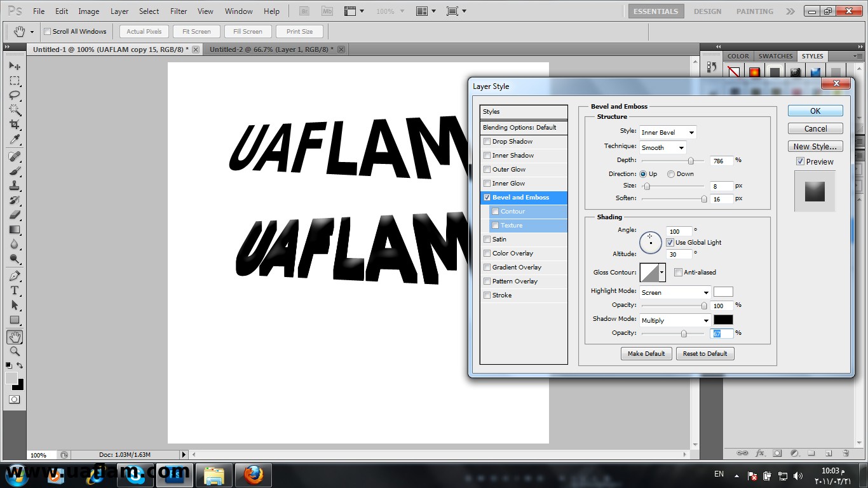Select the Horizontal Type tool
Viewport: 868px width, 488px height.
click(x=15, y=290)
